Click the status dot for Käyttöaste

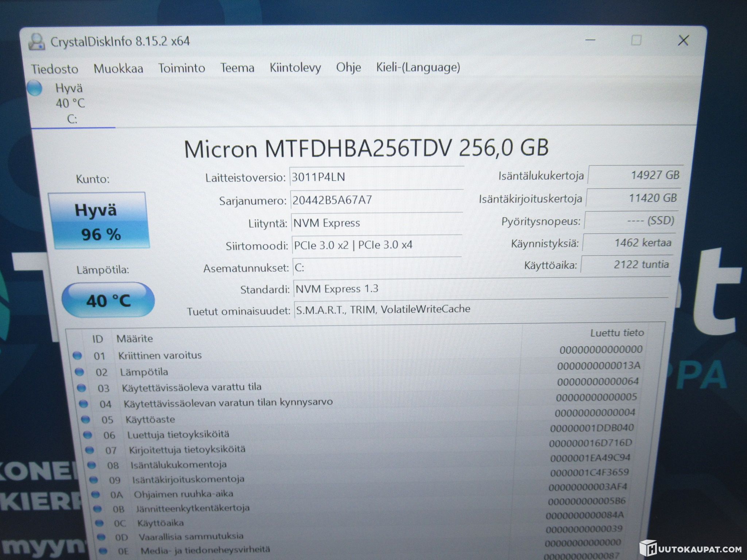coord(85,419)
